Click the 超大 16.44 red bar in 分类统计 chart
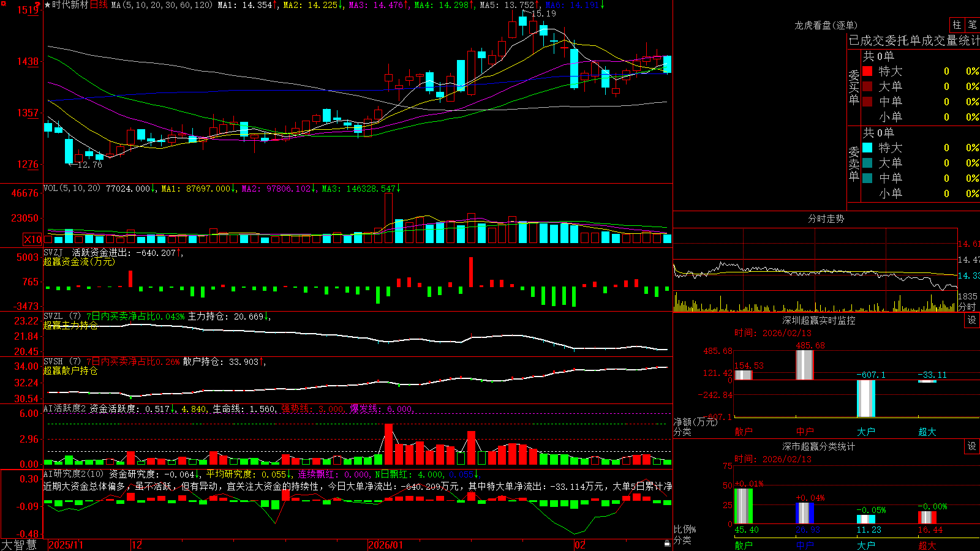Image resolution: width=980 pixels, height=551 pixels. click(x=927, y=518)
